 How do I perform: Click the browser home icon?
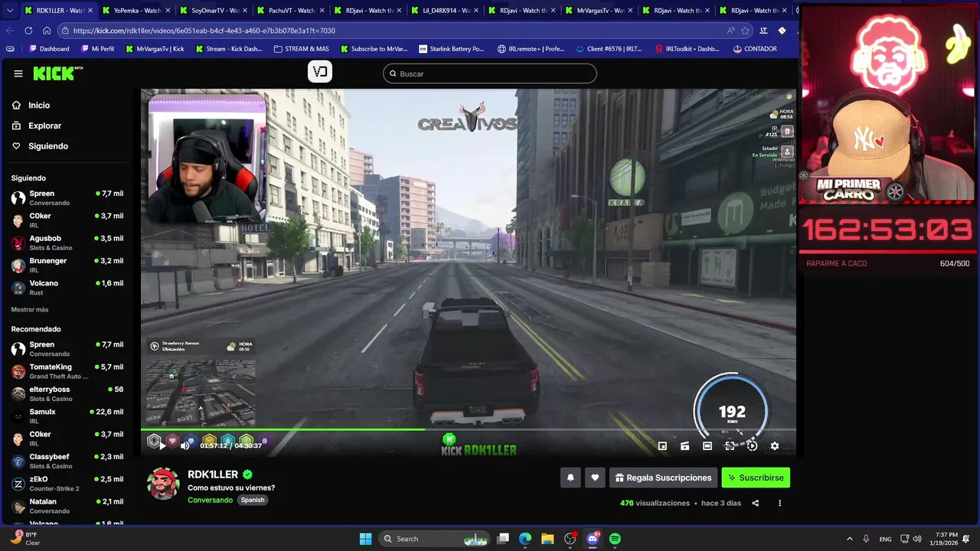point(47,31)
